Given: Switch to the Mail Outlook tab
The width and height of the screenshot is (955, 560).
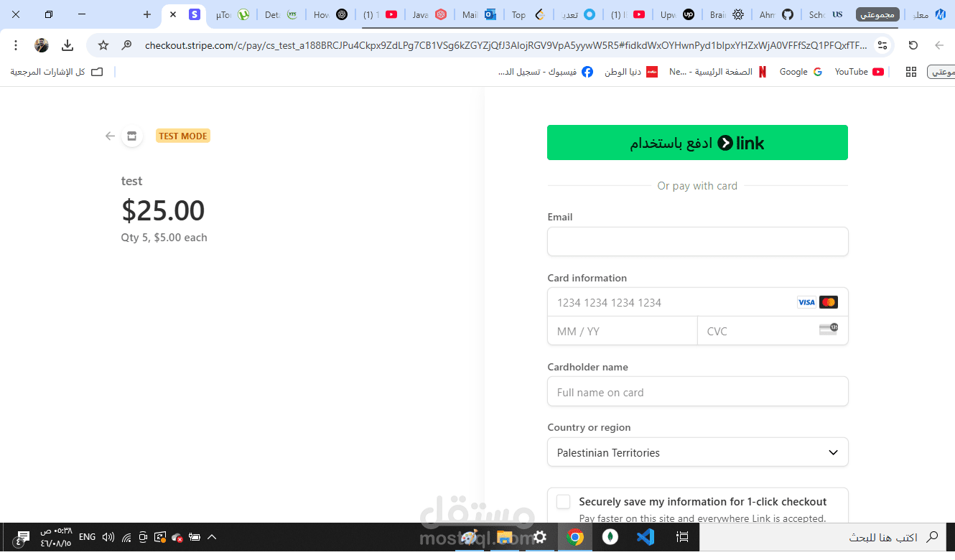Looking at the screenshot, I should coord(479,14).
